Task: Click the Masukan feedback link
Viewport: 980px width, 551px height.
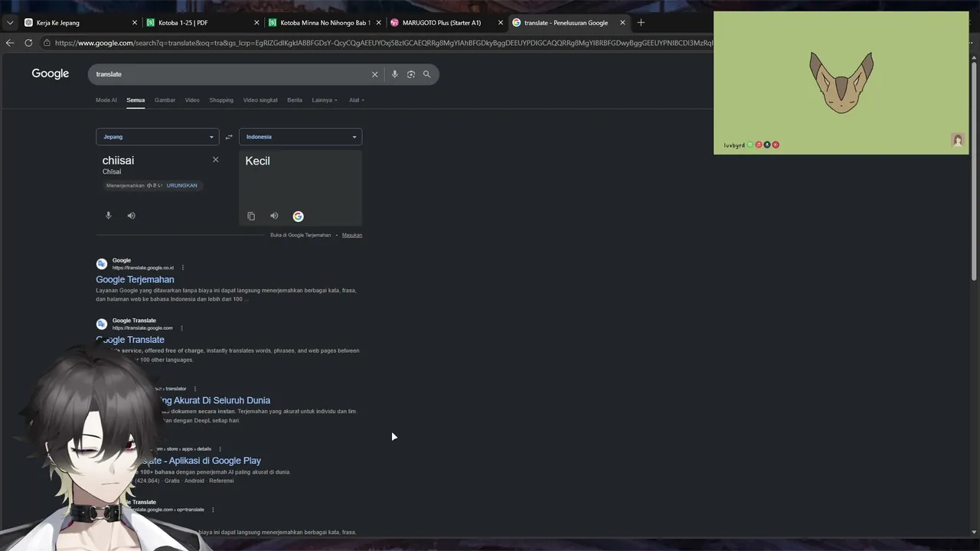Action: (352, 235)
